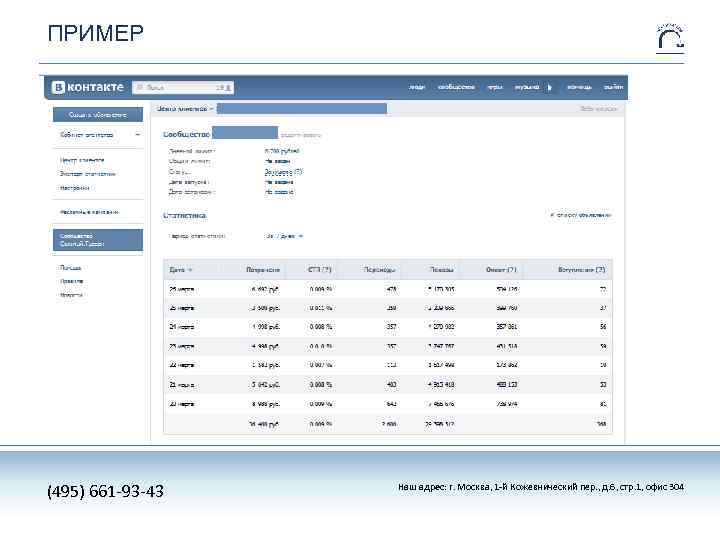The width and height of the screenshot is (720, 540).
Task: Select the highlighted Сообщество campaign in sidebar
Action: click(98, 240)
